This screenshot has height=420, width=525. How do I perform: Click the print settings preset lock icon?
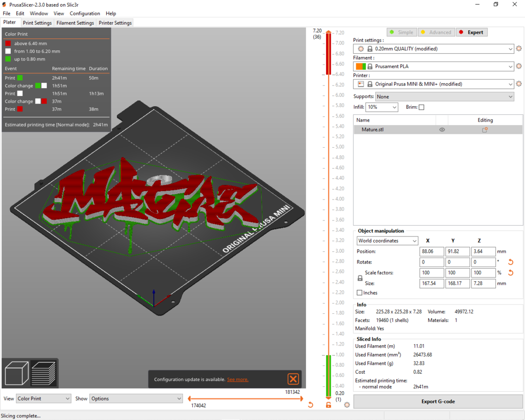click(x=370, y=49)
